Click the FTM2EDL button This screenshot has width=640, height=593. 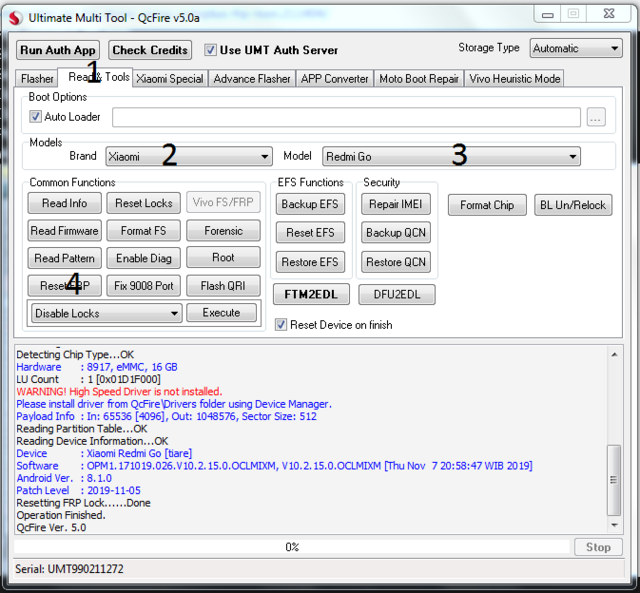(311, 294)
